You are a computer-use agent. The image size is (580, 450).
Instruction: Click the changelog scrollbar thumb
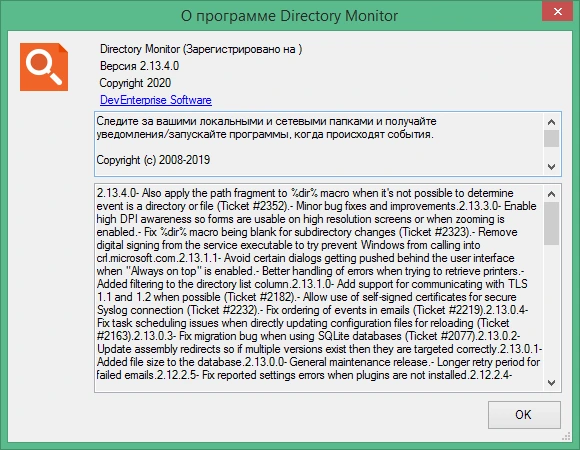point(551,223)
